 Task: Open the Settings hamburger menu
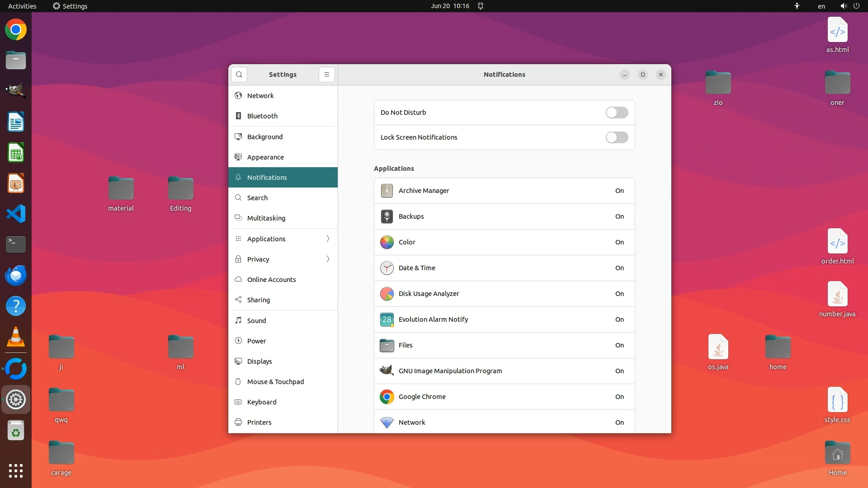tap(327, 75)
